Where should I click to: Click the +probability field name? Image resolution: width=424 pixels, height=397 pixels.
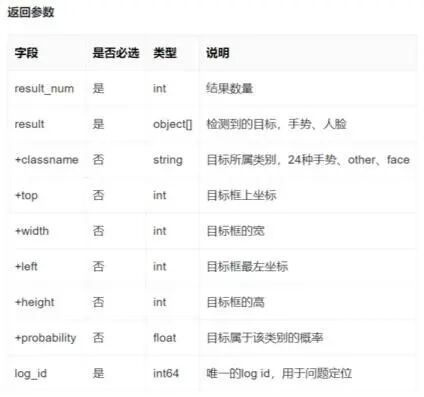click(45, 338)
